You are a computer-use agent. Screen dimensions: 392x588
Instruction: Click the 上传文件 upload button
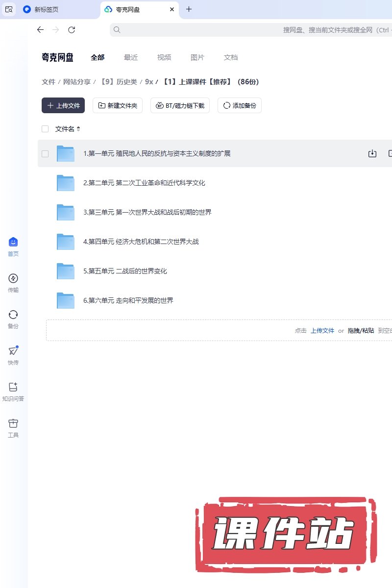pyautogui.click(x=63, y=105)
